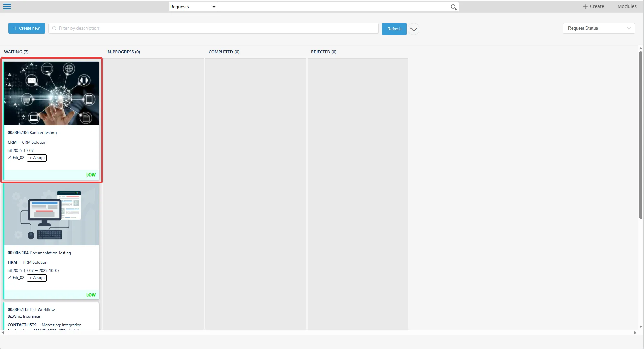Click the user icon beside Fifi_02 on Kanban Testing

10,158
